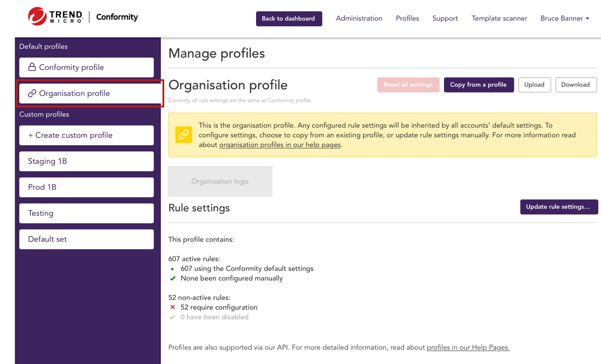601x364 pixels.
Task: Click 'Currently, all rule settings are the same' note
Action: point(239,101)
